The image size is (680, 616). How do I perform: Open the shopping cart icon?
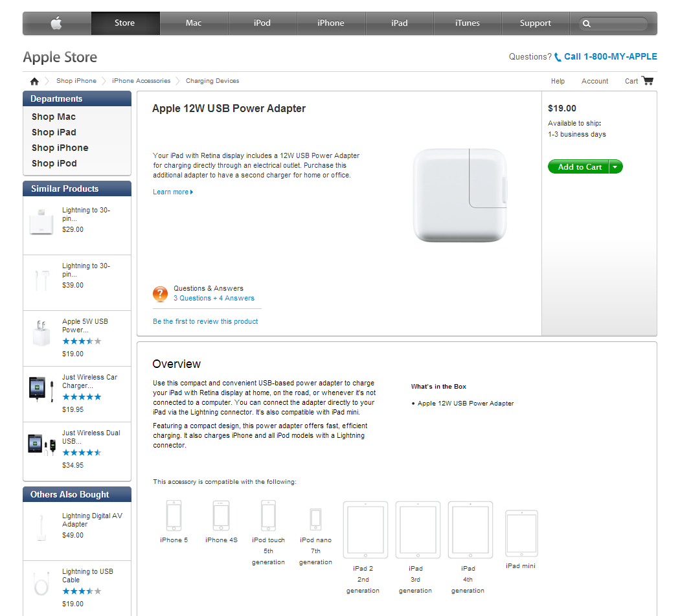click(x=648, y=81)
